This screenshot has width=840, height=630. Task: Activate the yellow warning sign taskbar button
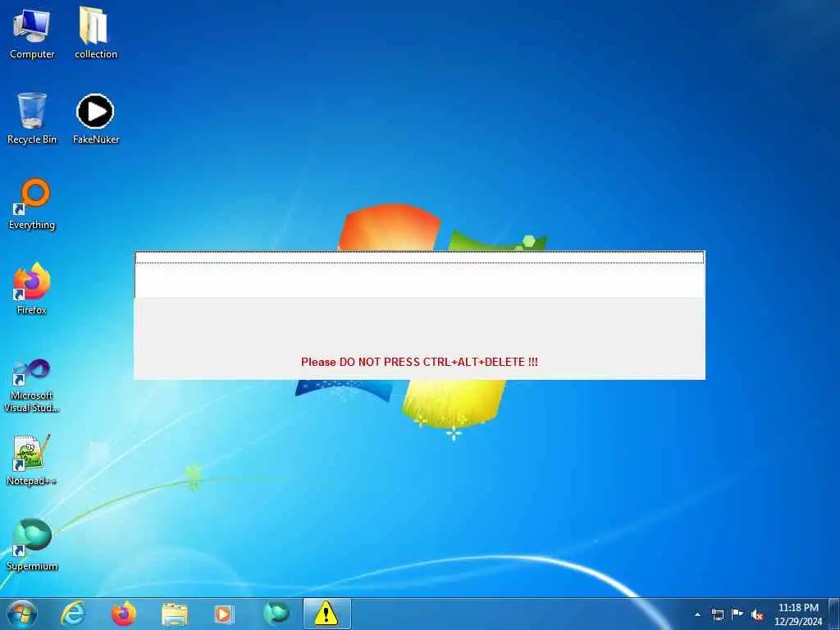click(x=326, y=614)
